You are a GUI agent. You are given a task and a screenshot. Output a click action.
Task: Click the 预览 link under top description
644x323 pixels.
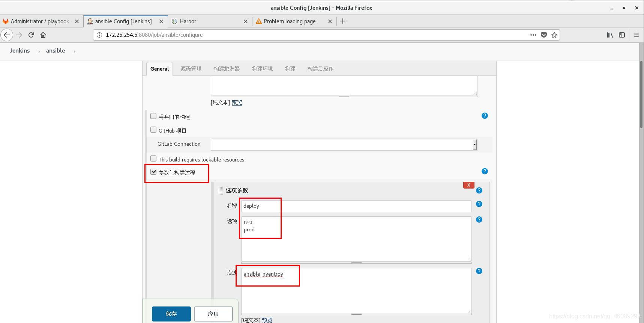[x=237, y=103]
